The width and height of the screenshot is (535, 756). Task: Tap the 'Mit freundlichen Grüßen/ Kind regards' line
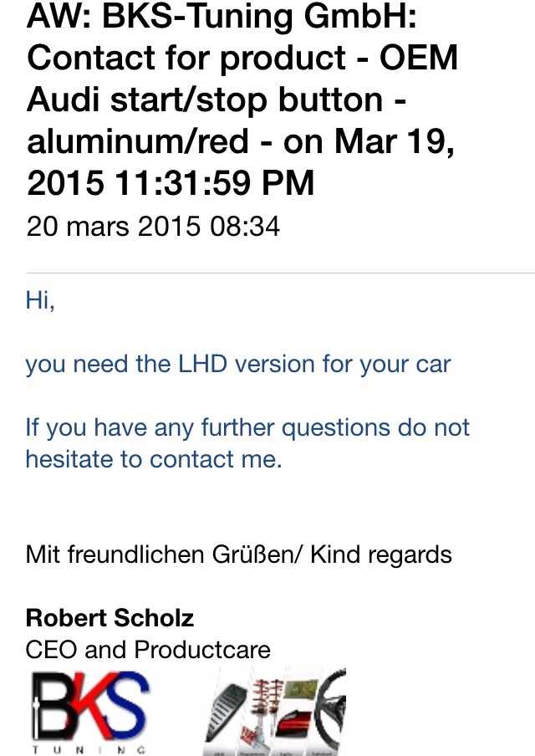[238, 554]
